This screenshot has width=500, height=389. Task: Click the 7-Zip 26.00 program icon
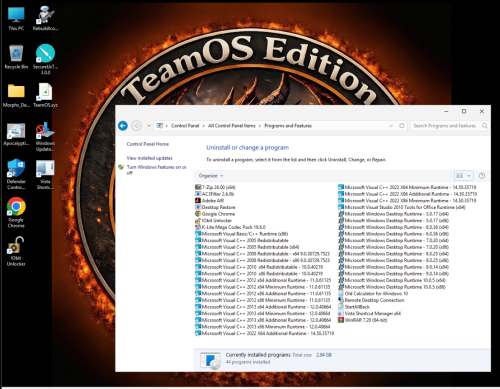[198, 187]
